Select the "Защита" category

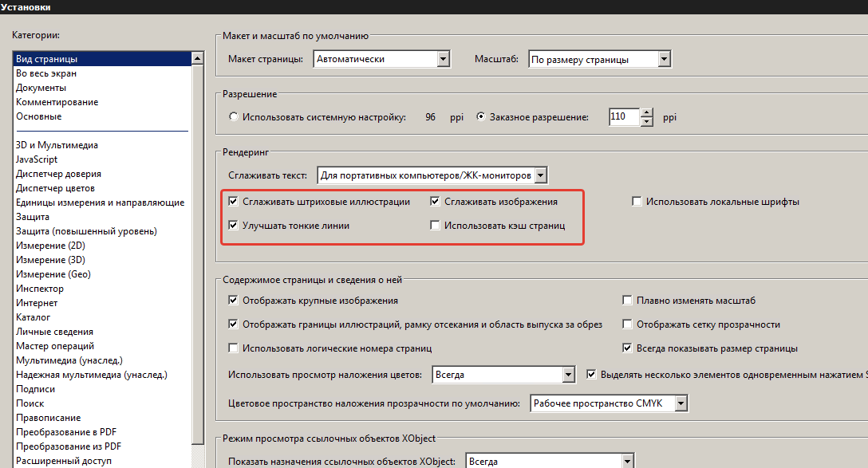pos(33,217)
